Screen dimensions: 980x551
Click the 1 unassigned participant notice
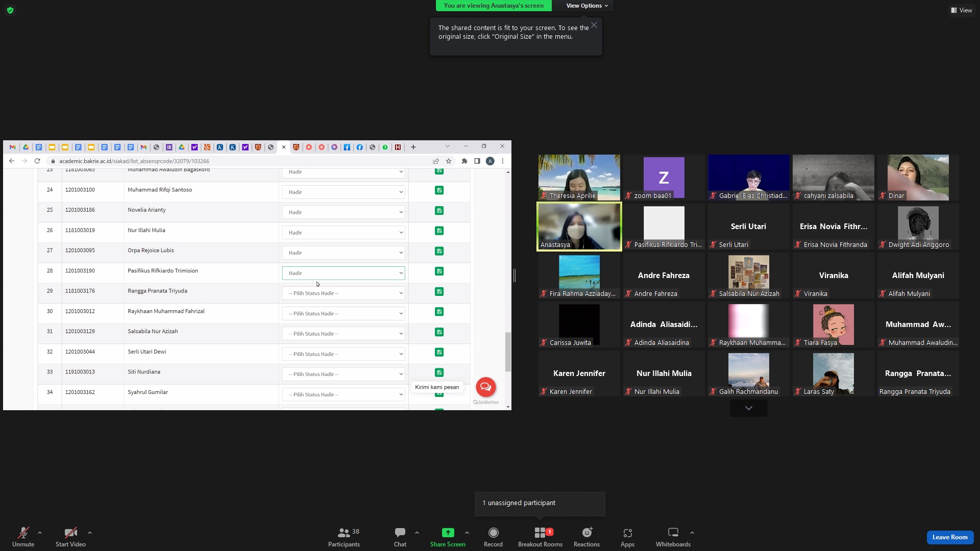[540, 503]
